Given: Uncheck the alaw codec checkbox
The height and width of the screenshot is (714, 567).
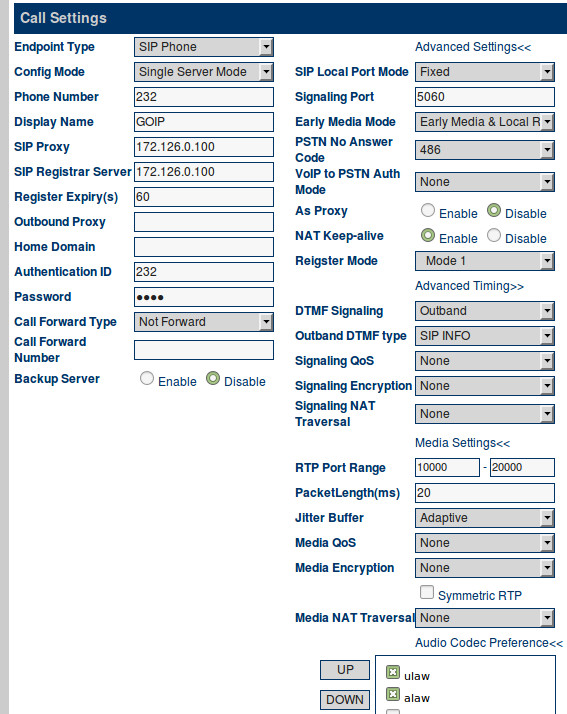Looking at the screenshot, I should click(393, 694).
